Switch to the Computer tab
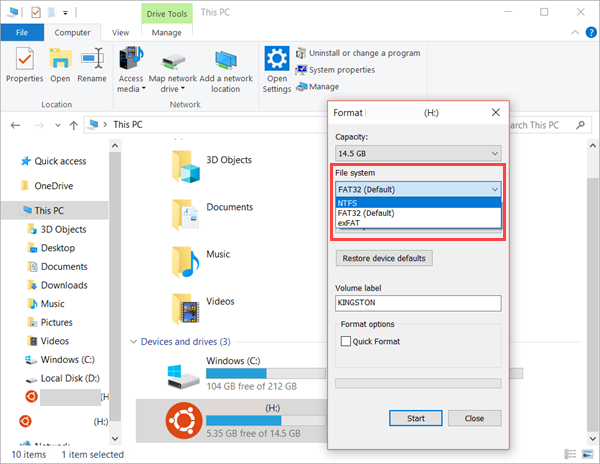 point(72,33)
